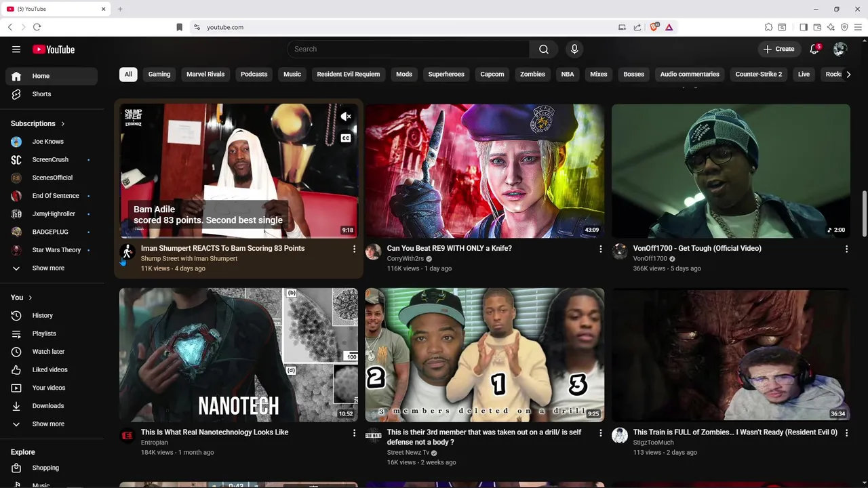
Task: Click the YouTube logo
Action: (54, 49)
